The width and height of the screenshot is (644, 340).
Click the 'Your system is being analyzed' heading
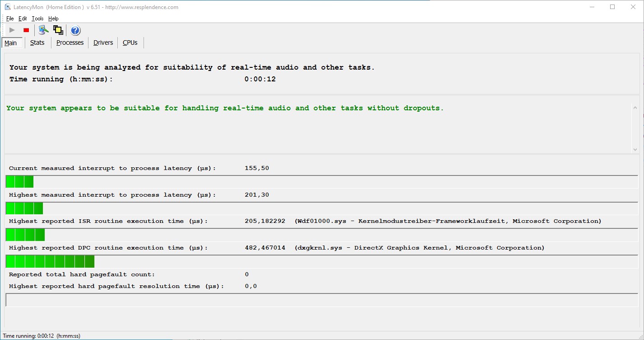(x=192, y=67)
